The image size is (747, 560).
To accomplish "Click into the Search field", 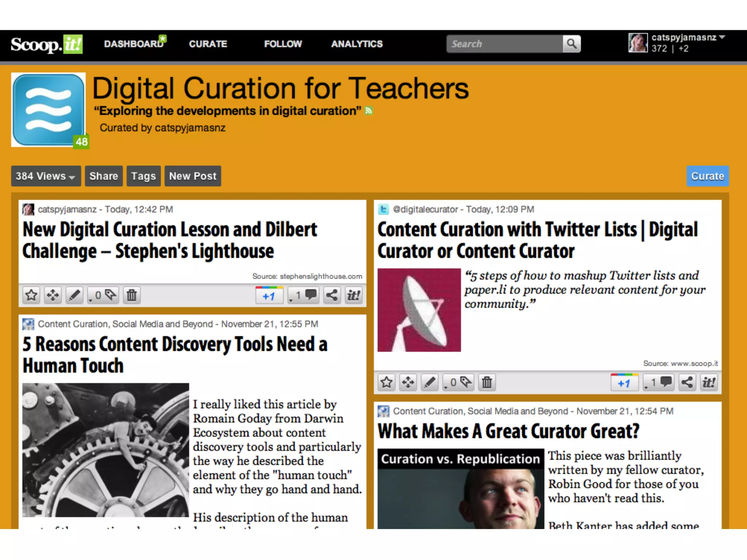I will click(x=504, y=44).
